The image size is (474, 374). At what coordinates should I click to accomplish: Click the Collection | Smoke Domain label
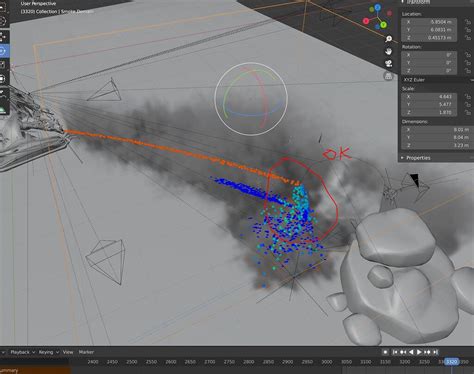[x=57, y=11]
